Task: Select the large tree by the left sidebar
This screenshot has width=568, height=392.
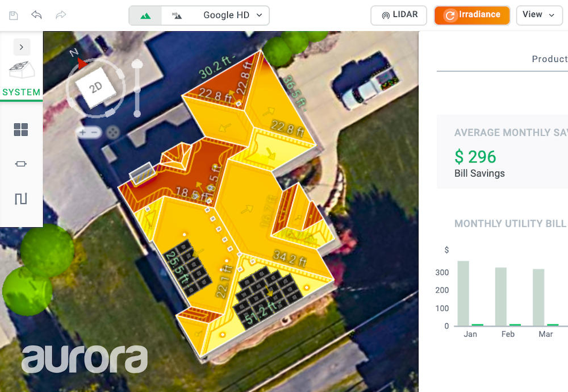Action: 48,250
